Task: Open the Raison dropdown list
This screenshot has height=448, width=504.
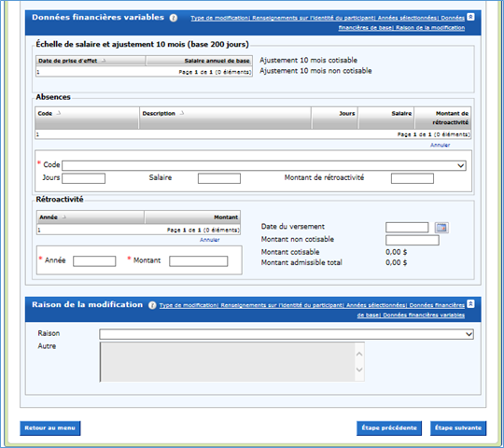Action: coord(287,334)
